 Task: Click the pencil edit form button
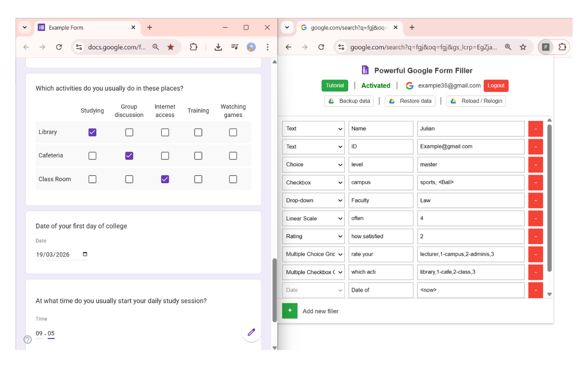click(251, 332)
